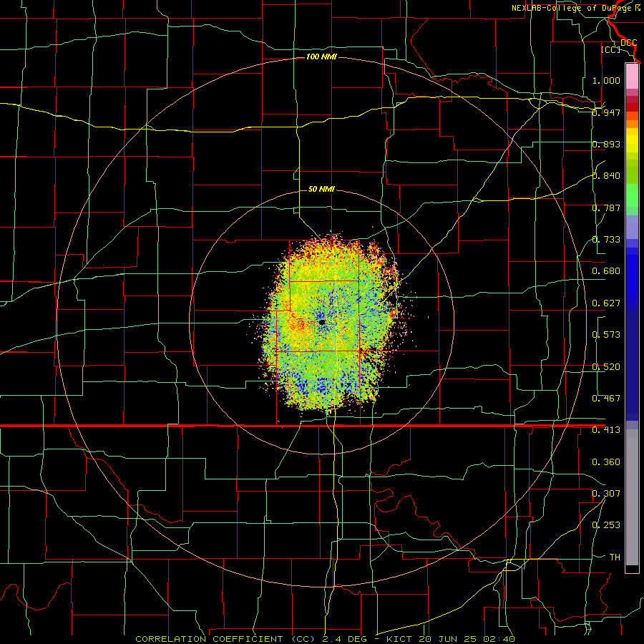Viewport: 644px width, 644px height.
Task: Click the DCC label above the legend
Action: coord(629,42)
